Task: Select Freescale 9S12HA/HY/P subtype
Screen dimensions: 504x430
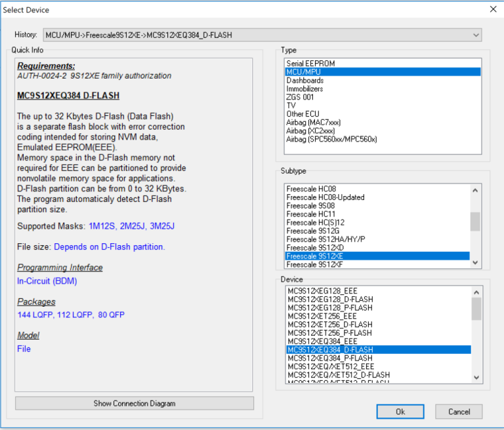Action: click(377, 239)
